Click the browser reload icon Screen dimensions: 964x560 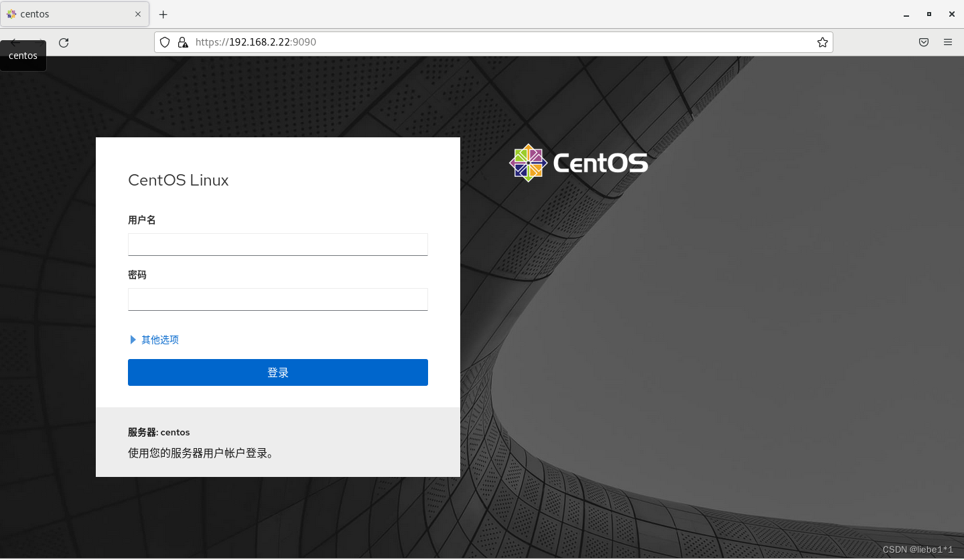pyautogui.click(x=64, y=42)
